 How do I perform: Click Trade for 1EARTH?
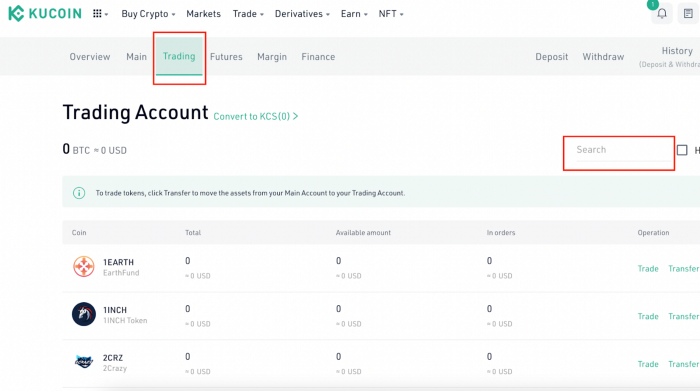coord(648,268)
